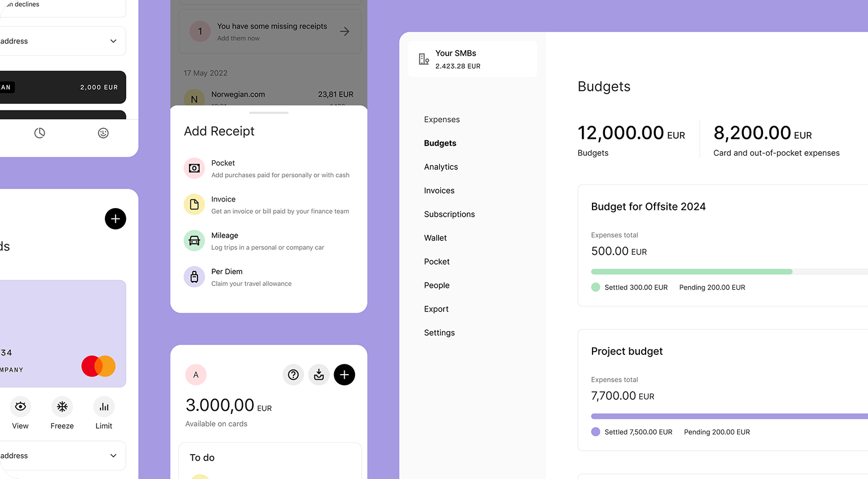Screen dimensions: 868x479
Task: Choose the Mileage receipt option
Action: click(x=269, y=240)
